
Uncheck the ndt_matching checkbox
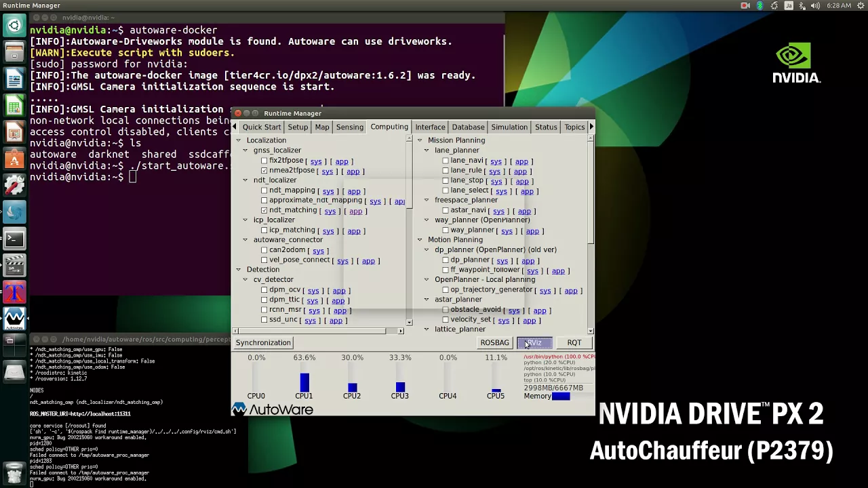coord(264,211)
